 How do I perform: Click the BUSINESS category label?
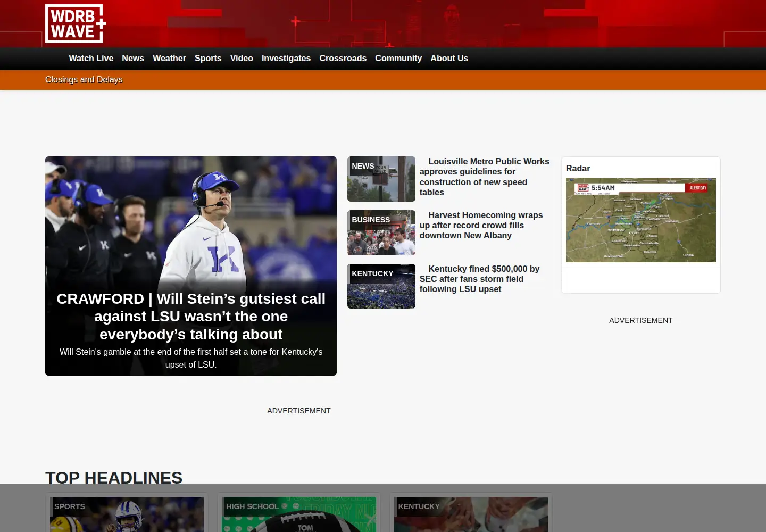pos(371,220)
